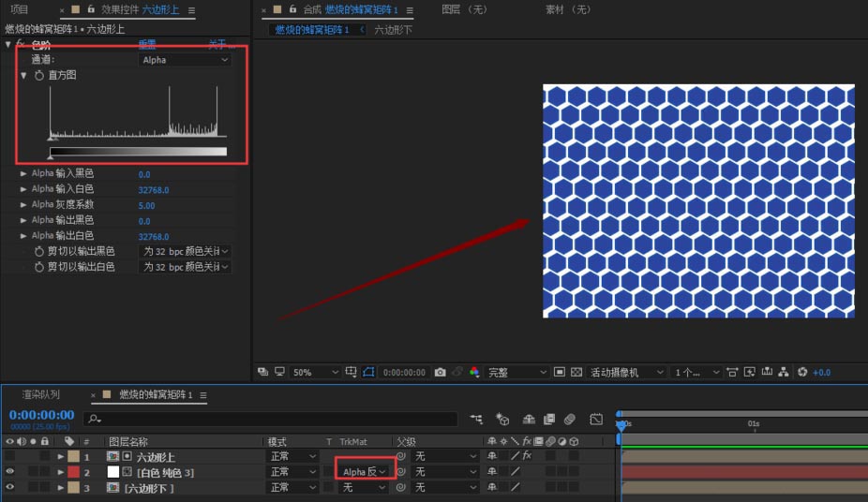Switch to the 渲染队列 tab
The width and height of the screenshot is (868, 502).
point(41,395)
